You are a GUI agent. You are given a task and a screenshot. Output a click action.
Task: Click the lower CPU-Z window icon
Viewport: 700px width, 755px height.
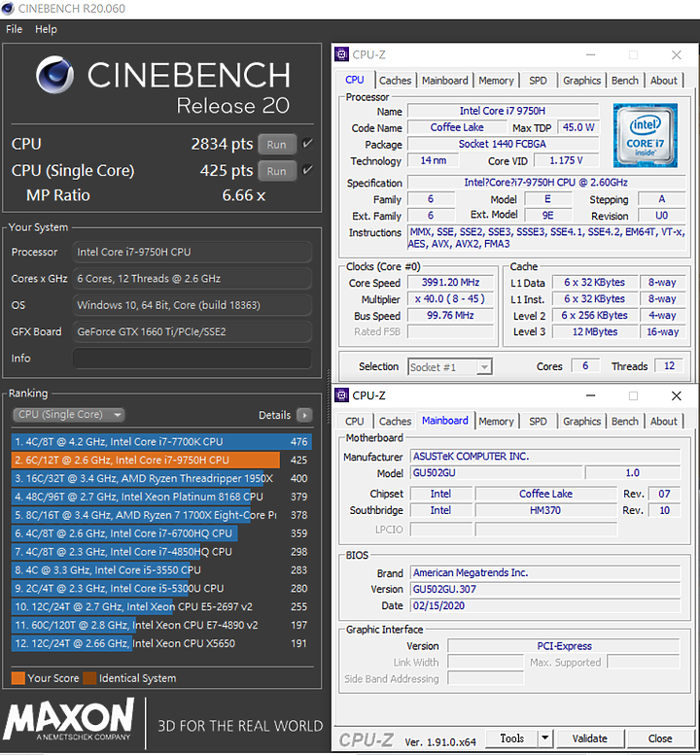pyautogui.click(x=341, y=395)
